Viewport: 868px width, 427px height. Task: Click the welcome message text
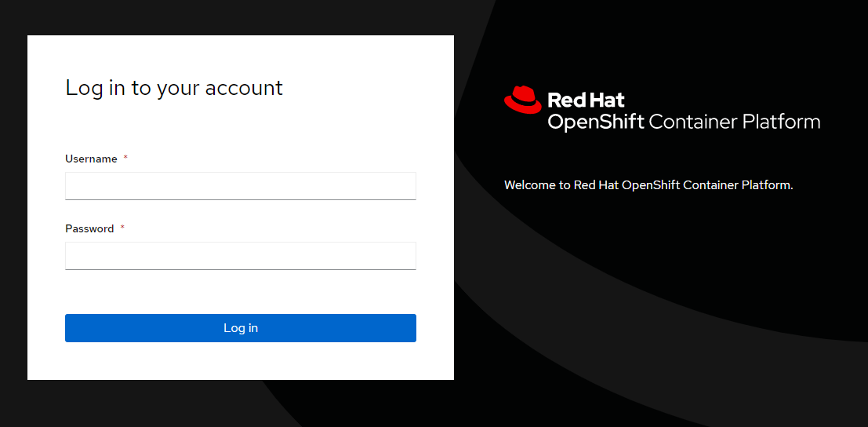(x=648, y=185)
